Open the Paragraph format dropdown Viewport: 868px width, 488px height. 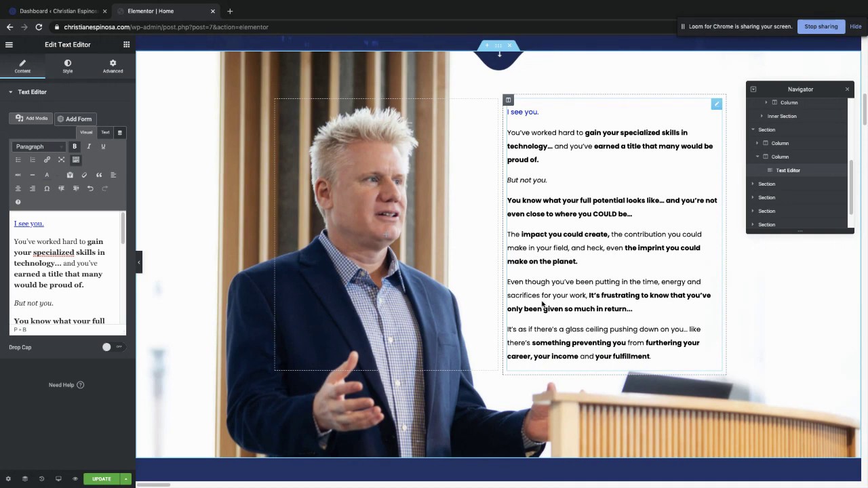[x=39, y=146]
